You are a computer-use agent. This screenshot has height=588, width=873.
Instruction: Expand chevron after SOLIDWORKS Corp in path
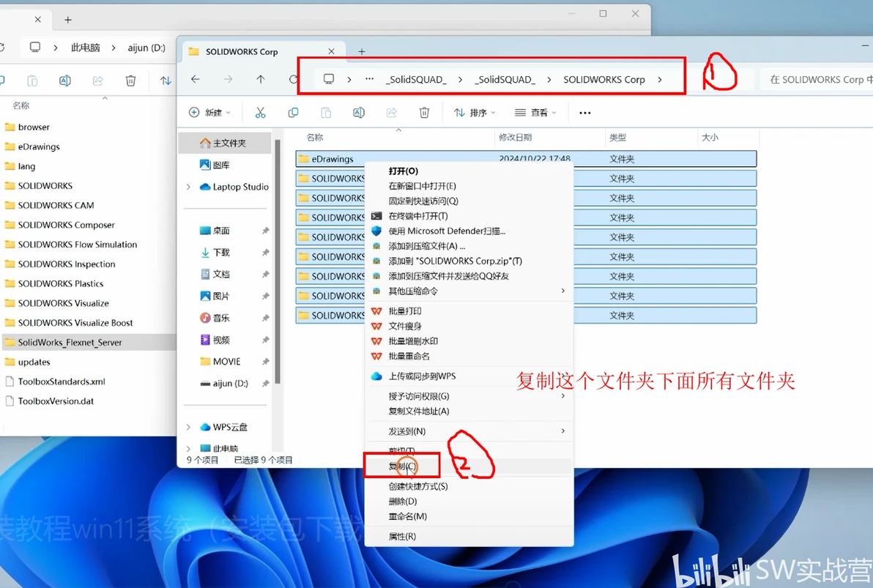coord(660,80)
